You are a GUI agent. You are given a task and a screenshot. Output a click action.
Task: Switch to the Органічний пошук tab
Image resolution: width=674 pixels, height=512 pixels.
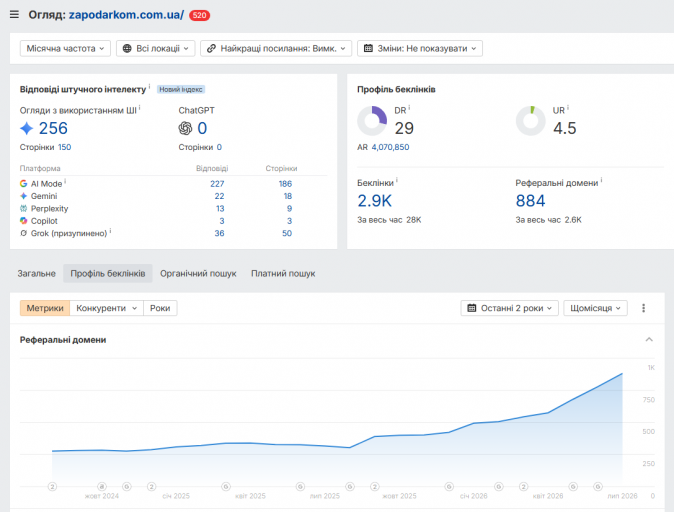pyautogui.click(x=198, y=273)
